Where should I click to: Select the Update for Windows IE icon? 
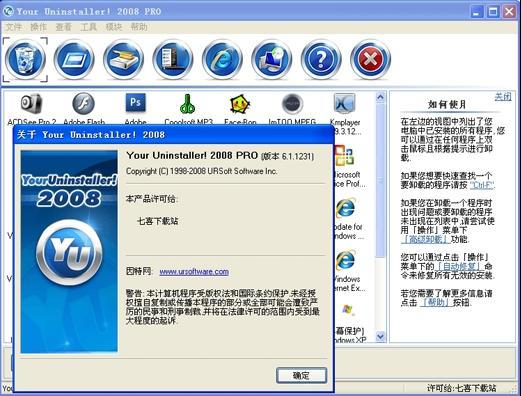click(x=346, y=208)
